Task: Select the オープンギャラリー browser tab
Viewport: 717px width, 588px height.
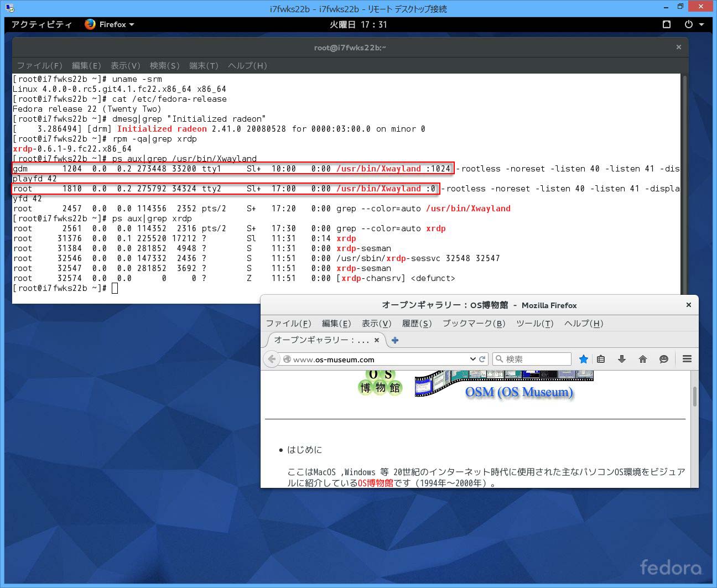Action: pos(325,340)
